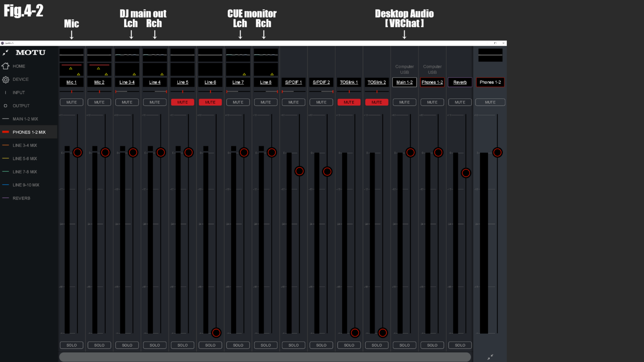Unmute the TOSlink 1 channel

pyautogui.click(x=349, y=102)
